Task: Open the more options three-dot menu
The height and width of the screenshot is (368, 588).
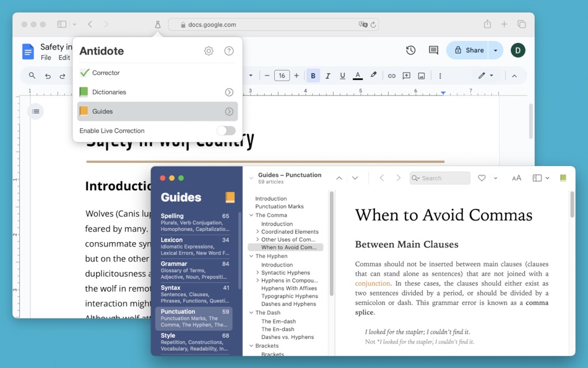Action: pyautogui.click(x=440, y=76)
